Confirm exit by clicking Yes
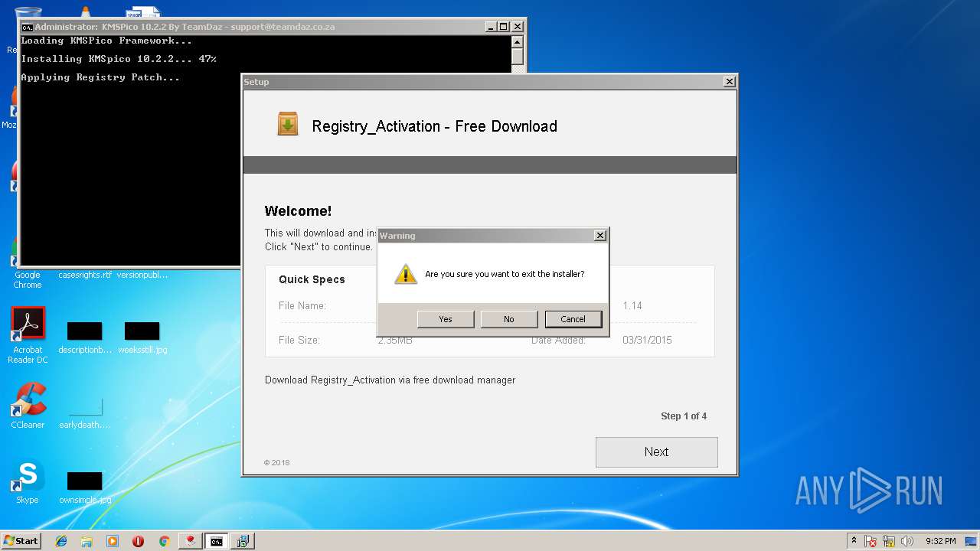The width and height of the screenshot is (980, 551). pyautogui.click(x=446, y=319)
